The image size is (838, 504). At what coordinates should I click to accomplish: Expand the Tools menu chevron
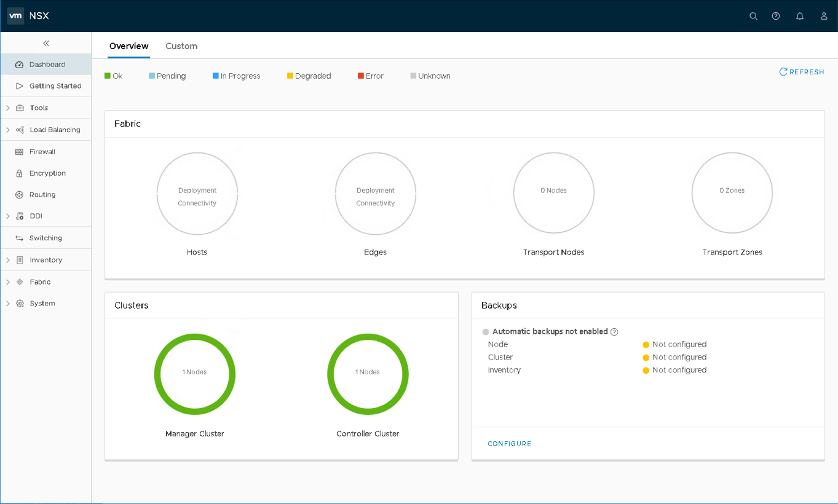point(8,108)
